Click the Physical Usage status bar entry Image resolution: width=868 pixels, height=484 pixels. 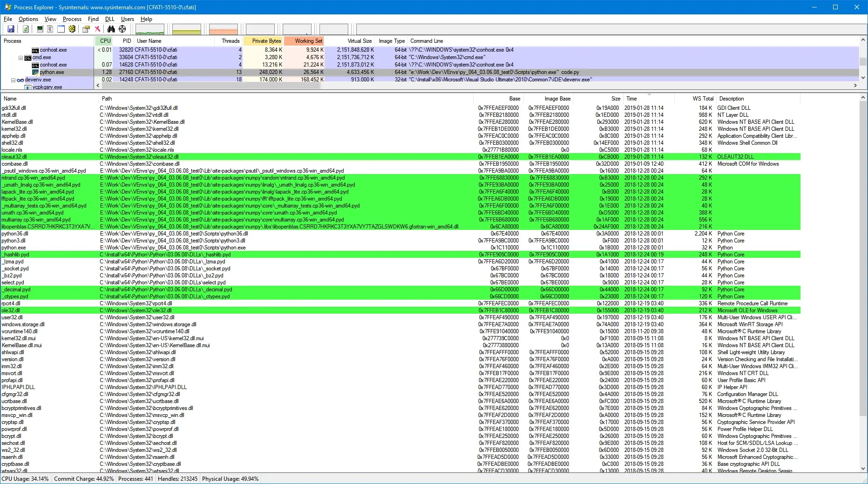(230, 479)
